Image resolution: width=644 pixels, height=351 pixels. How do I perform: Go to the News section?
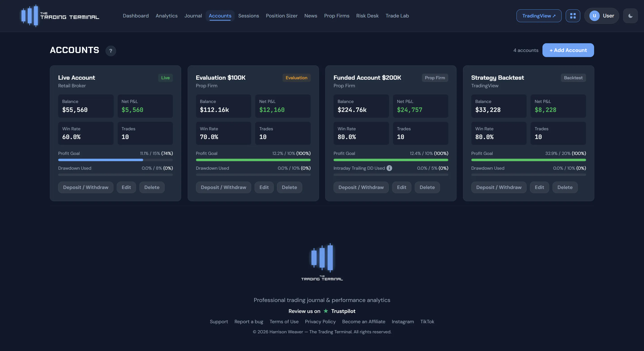(310, 16)
